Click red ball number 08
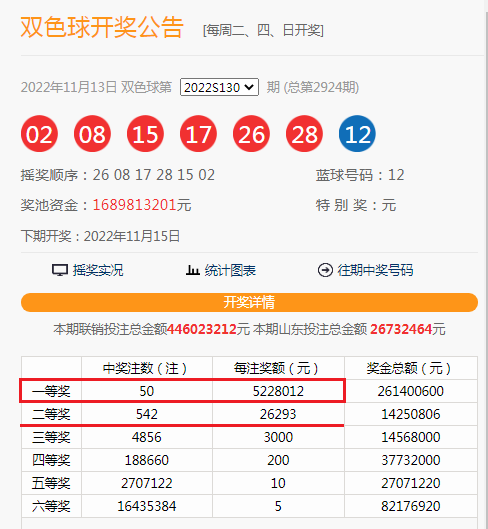 click(92, 134)
